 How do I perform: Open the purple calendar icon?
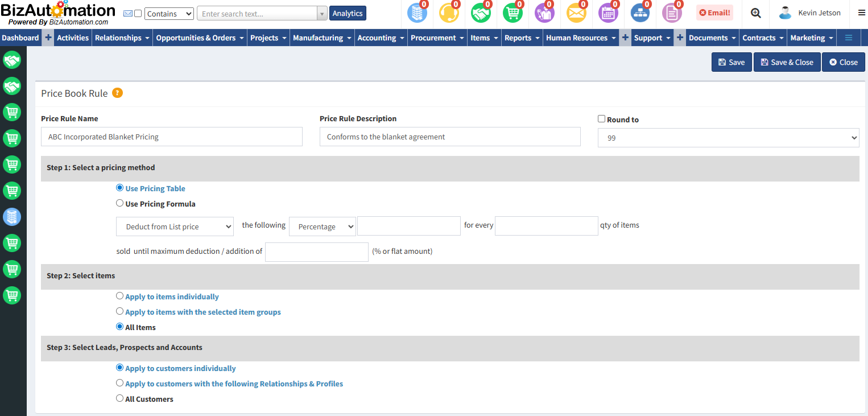click(x=608, y=13)
